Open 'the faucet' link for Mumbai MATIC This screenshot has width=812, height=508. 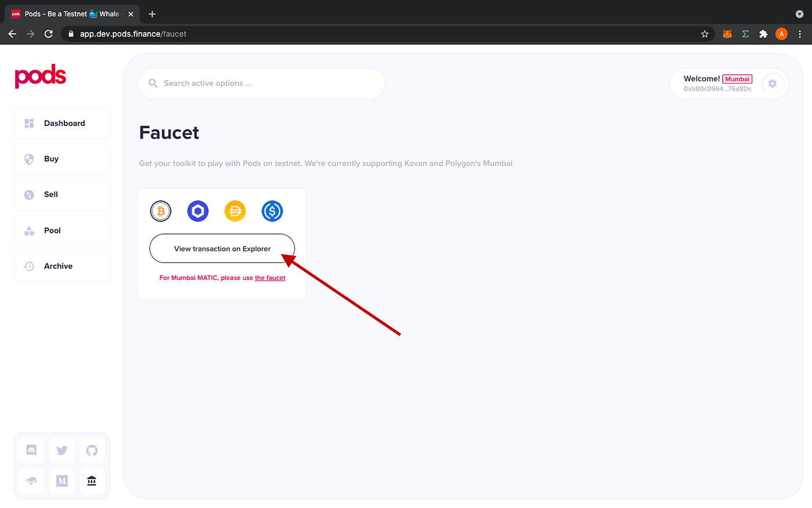click(270, 278)
